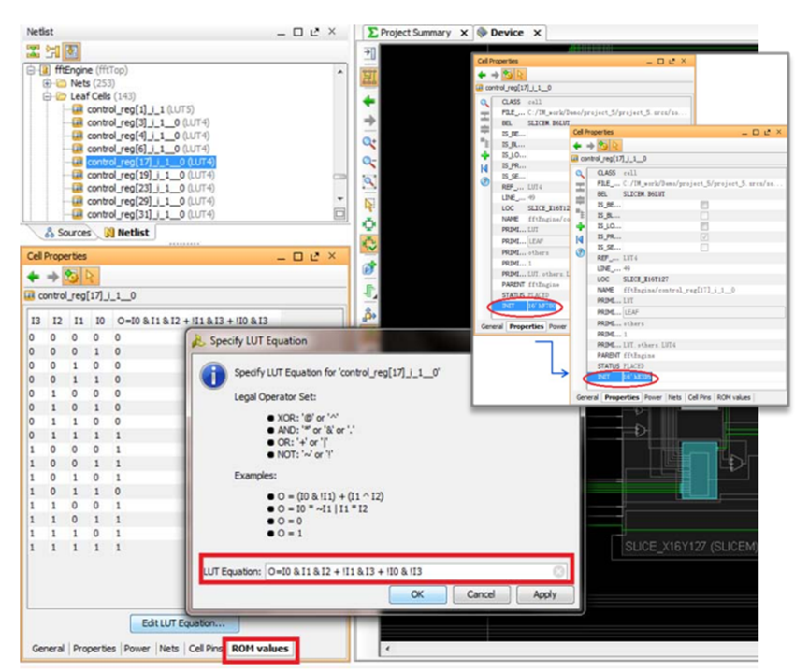Switch to the ROM values tab
Image resolution: width=809 pixels, height=672 pixels.
click(260, 649)
